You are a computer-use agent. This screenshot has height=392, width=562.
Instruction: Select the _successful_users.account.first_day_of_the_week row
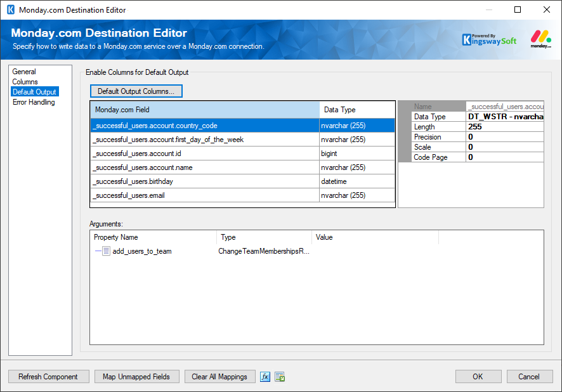(243, 140)
